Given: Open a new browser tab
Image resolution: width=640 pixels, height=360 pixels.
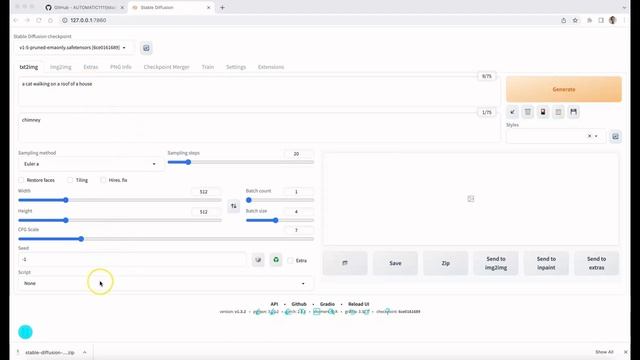Looking at the screenshot, I should click(222, 7).
